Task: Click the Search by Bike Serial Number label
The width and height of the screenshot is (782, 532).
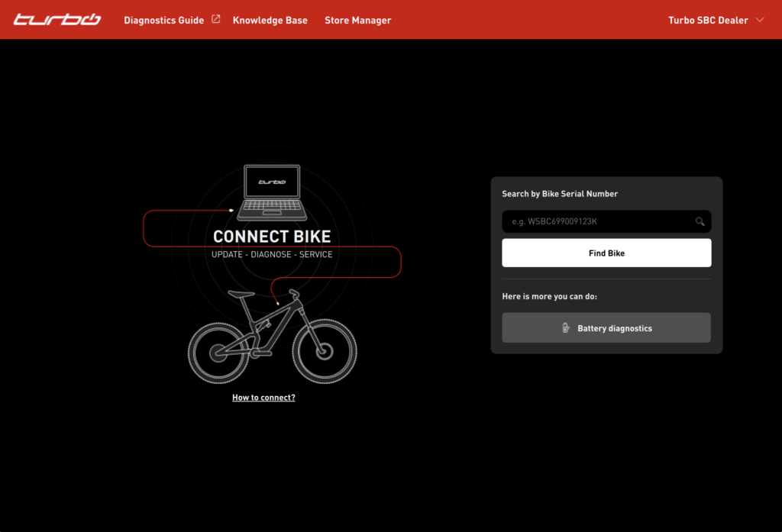Action: 560,194
